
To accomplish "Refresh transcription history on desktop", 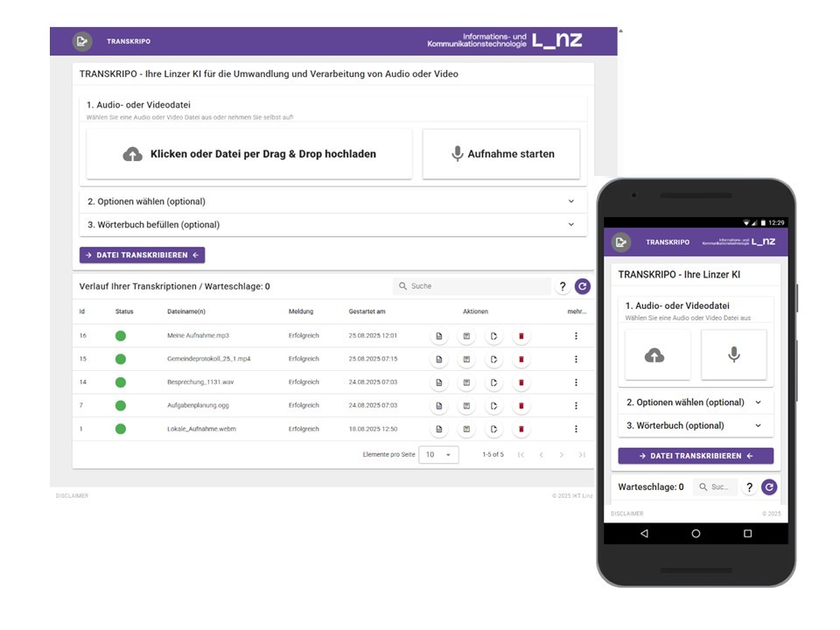I will [583, 286].
